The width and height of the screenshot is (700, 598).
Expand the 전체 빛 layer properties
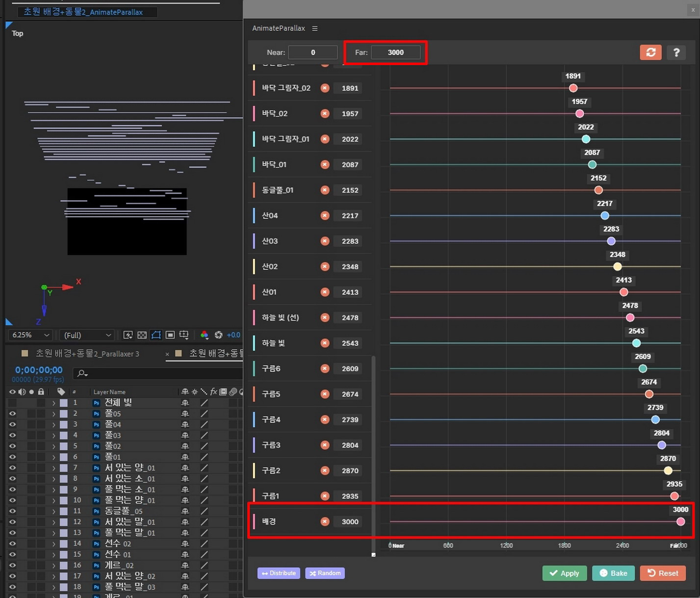[53, 403]
